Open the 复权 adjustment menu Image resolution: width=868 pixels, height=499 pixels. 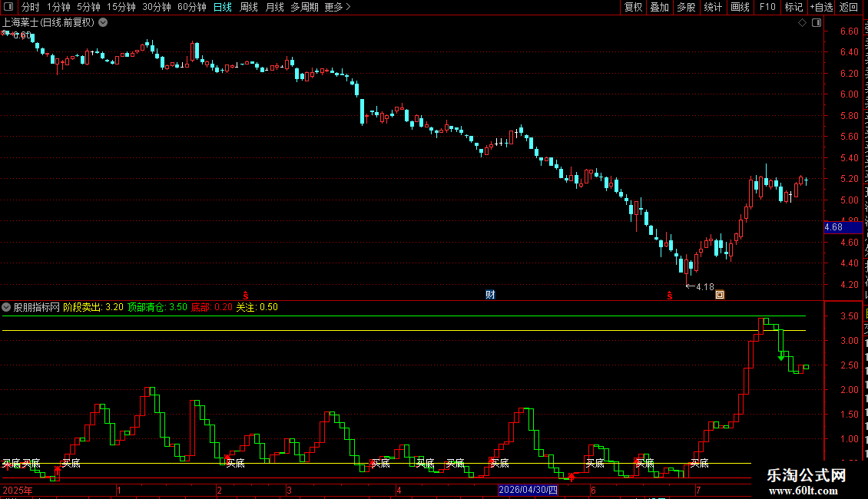click(633, 7)
